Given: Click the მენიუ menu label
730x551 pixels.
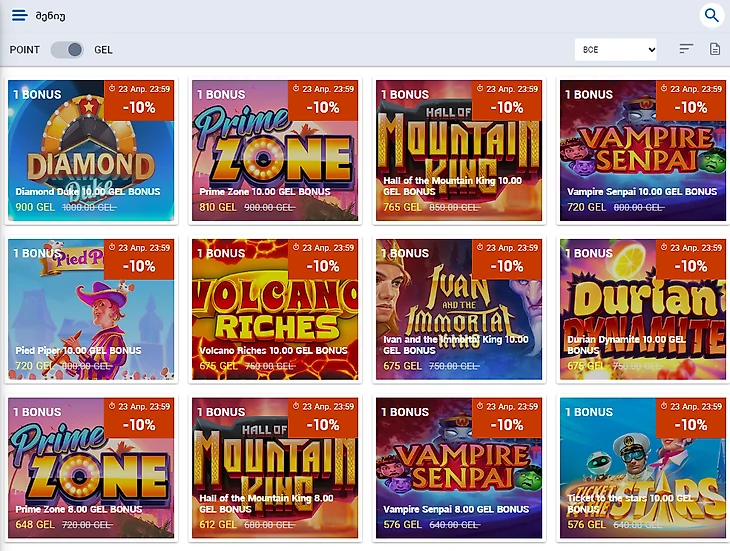Looking at the screenshot, I should pyautogui.click(x=51, y=16).
